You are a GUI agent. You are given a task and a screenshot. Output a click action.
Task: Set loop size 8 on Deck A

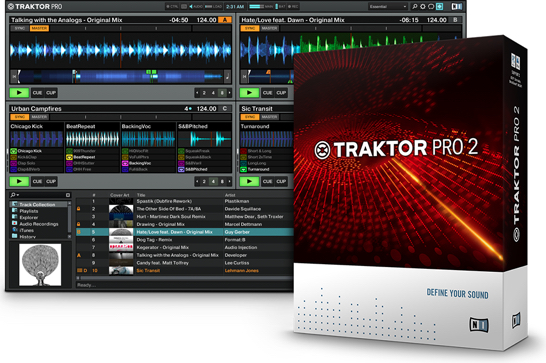222,93
